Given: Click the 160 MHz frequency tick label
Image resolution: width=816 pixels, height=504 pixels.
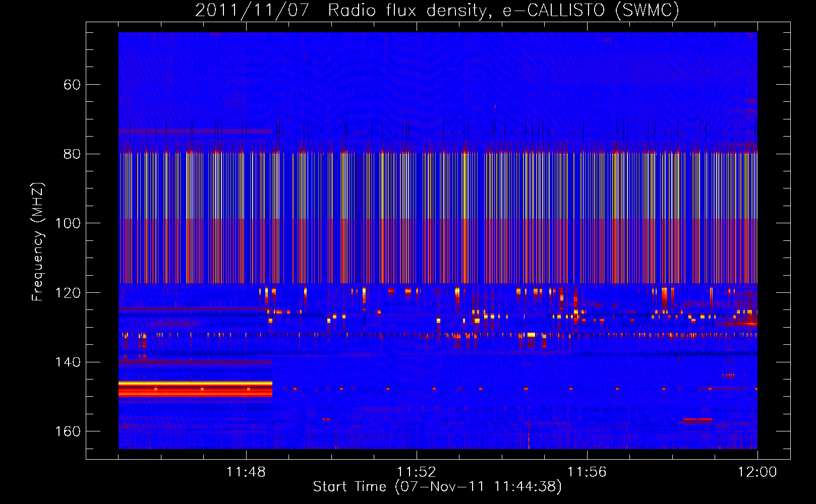Looking at the screenshot, I should (x=68, y=431).
